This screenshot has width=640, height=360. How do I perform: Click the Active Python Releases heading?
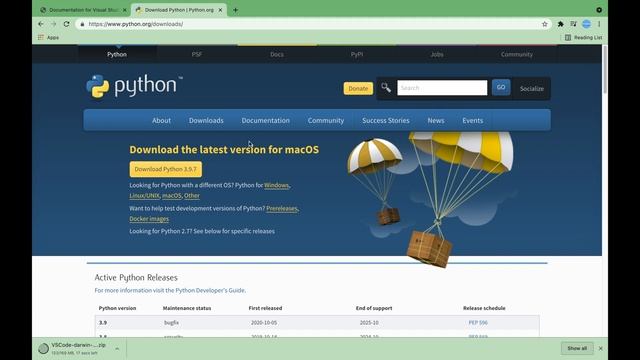(x=136, y=278)
